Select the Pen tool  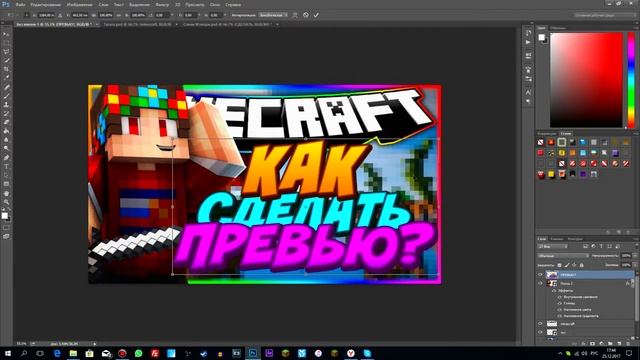[x=6, y=158]
